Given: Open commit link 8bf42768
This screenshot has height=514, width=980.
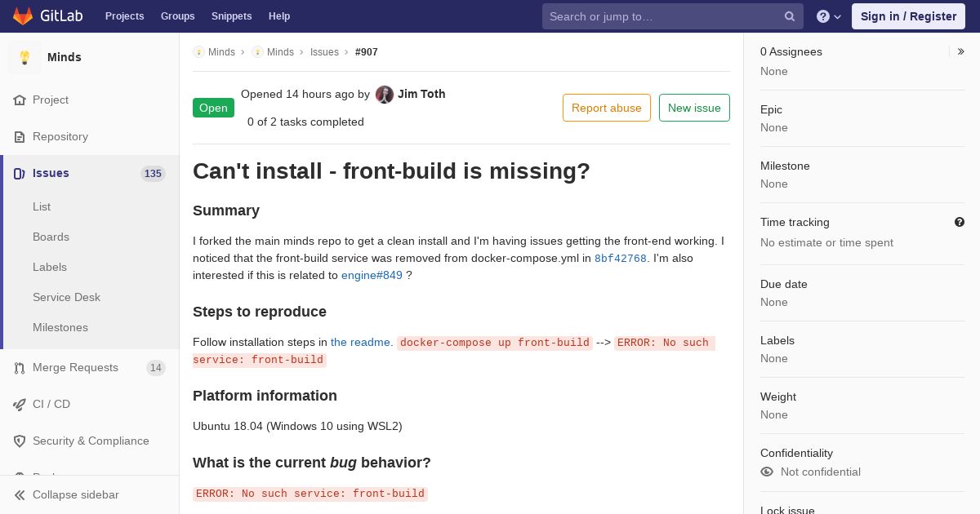Looking at the screenshot, I should [621, 259].
